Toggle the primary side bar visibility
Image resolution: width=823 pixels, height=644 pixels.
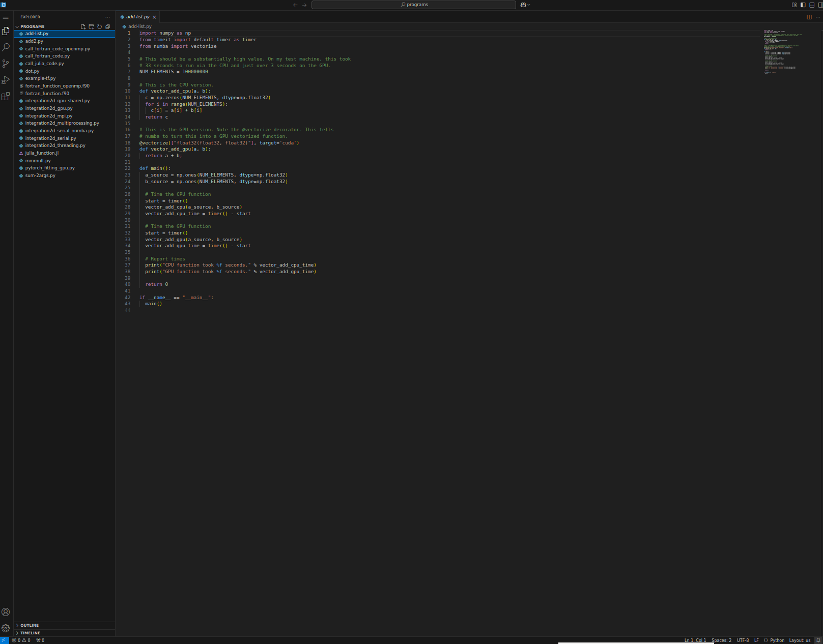[x=803, y=5]
